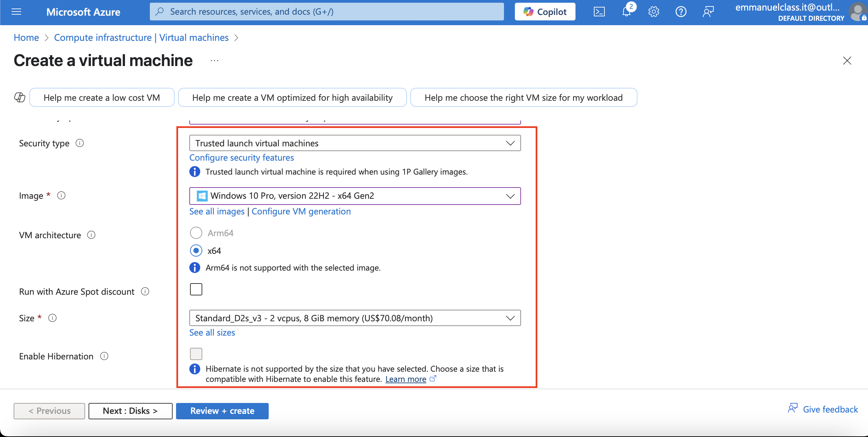Screen dimensions: 868x437
Task: Open the portal hamburger menu
Action: (x=16, y=12)
